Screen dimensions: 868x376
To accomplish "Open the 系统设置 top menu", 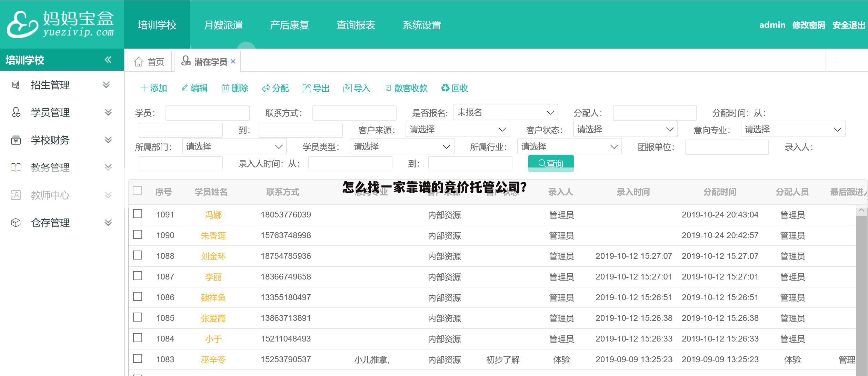I will click(422, 25).
